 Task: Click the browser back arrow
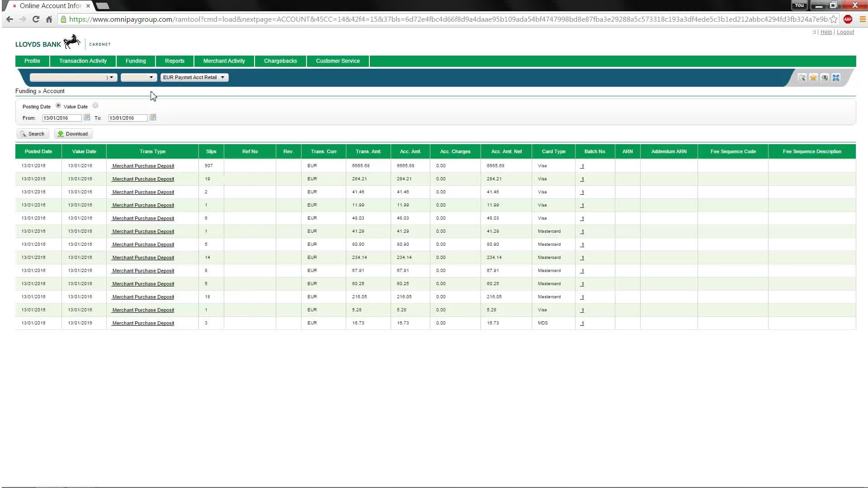pos(9,19)
